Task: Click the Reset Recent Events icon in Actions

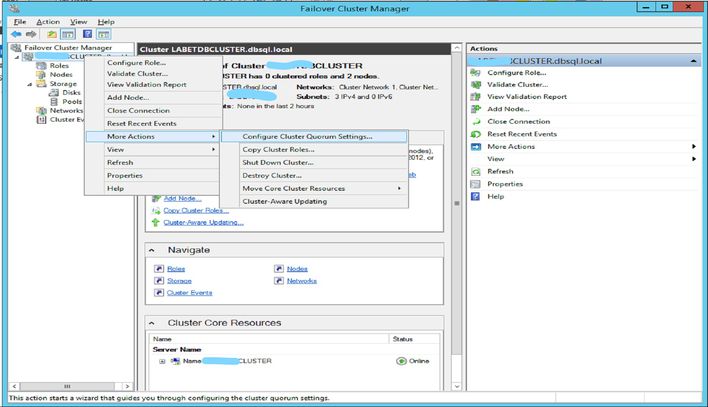Action: click(475, 134)
